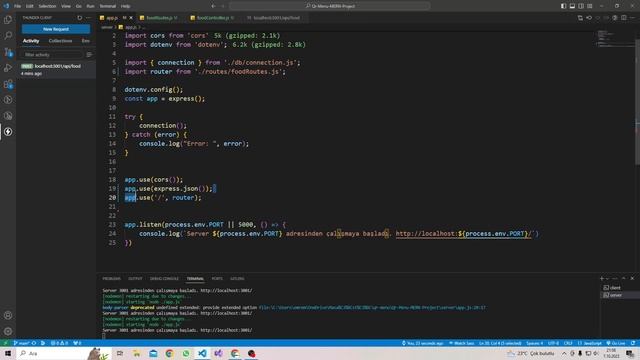Viewport: 640px width, 360px height.
Task: Click the CRLF line ending status
Action: [568, 343]
